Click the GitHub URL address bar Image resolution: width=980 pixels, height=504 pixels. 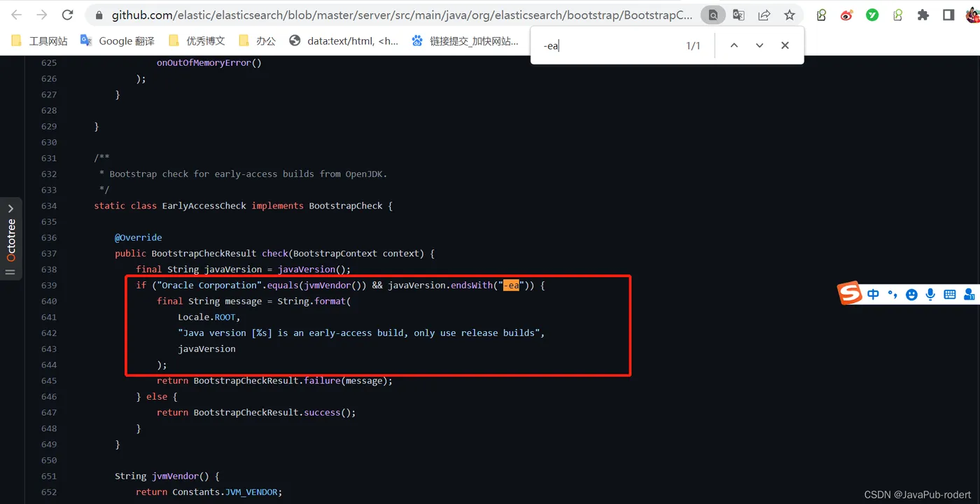(x=402, y=15)
